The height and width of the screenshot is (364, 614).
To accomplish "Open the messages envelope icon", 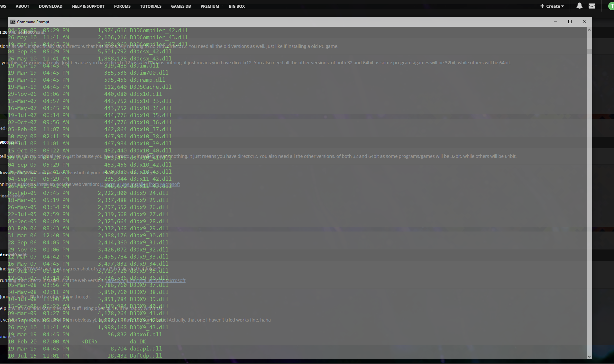I will pos(592,6).
